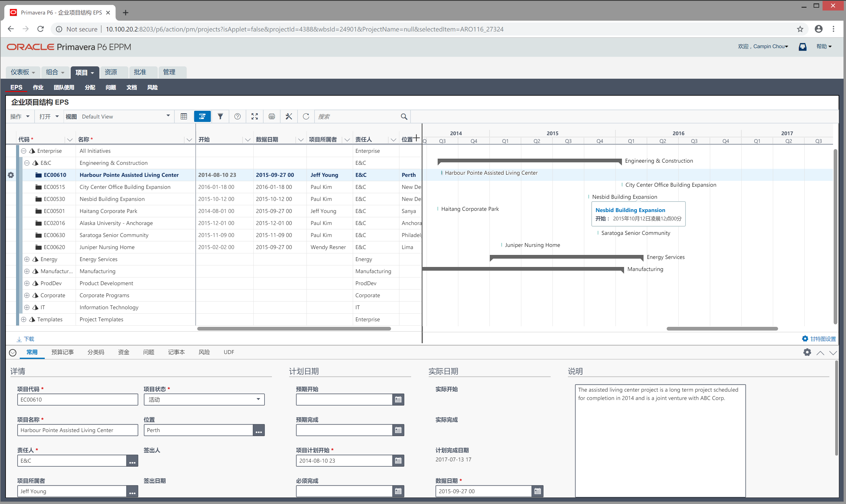Open the 批准 menu in the navigation bar

point(140,72)
